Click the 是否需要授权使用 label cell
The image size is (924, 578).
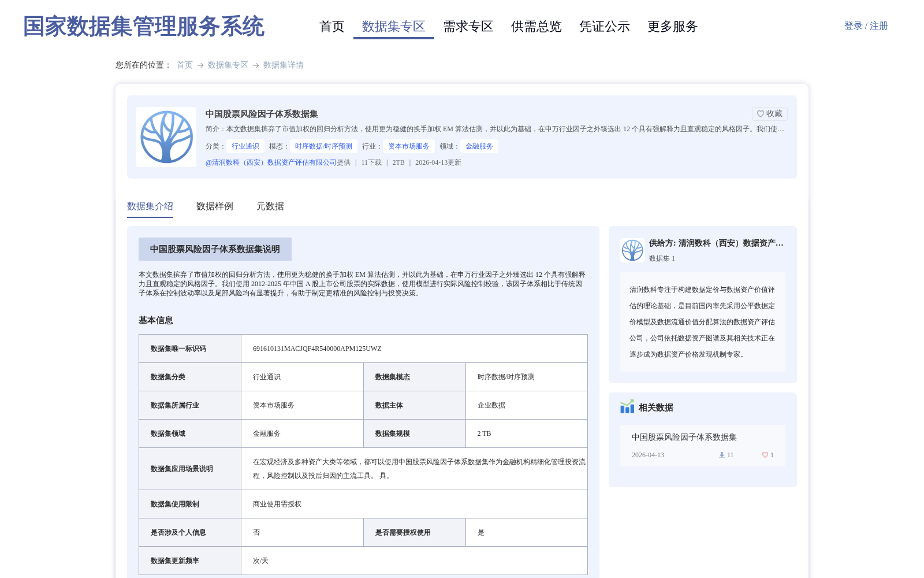415,532
